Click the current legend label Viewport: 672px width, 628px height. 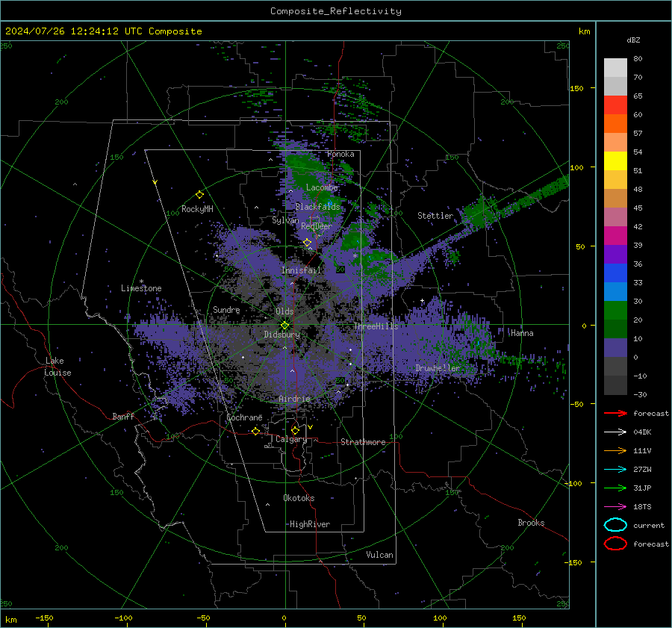[648, 525]
